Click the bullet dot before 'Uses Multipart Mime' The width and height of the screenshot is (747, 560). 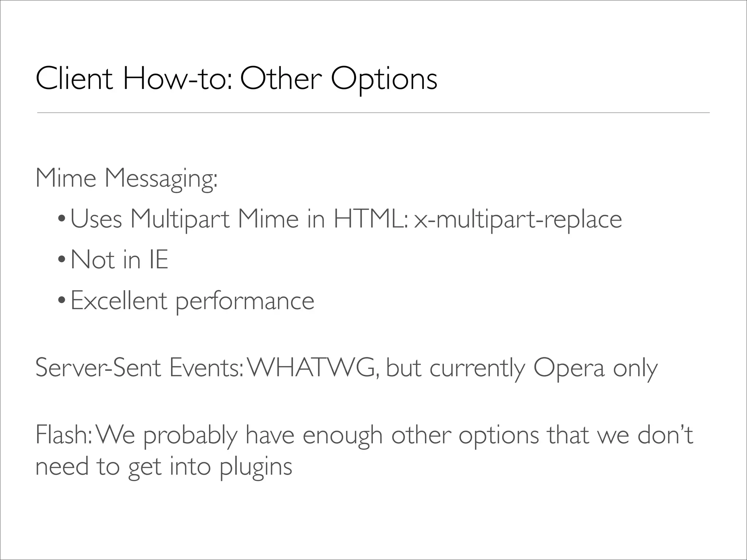[61, 219]
